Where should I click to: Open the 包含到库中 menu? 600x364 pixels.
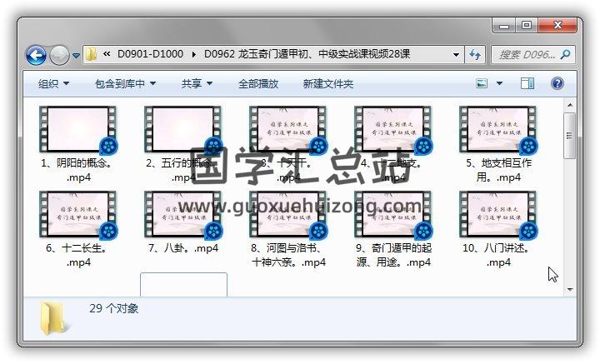click(x=125, y=83)
